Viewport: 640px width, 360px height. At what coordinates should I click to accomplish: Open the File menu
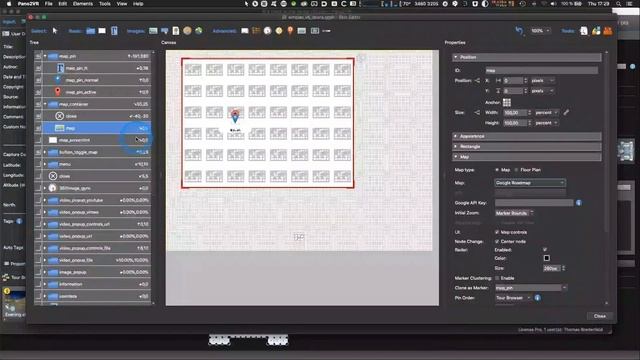[x=49, y=4]
